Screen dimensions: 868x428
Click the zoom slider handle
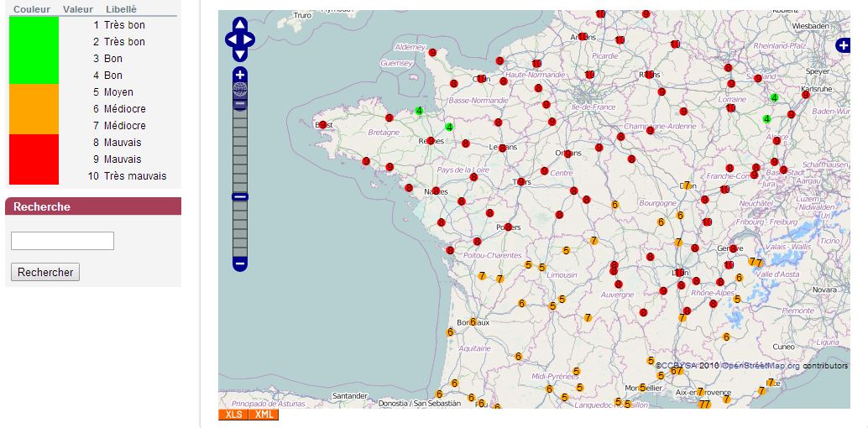(x=240, y=196)
